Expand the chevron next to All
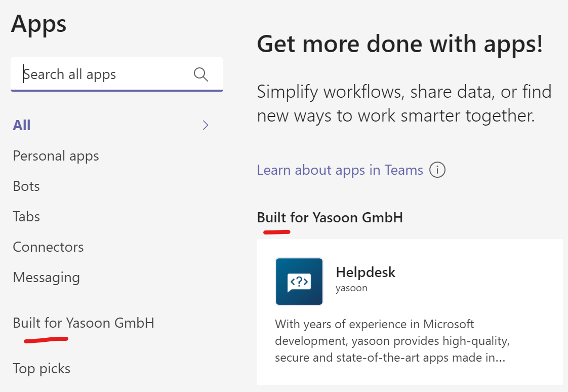 click(x=206, y=126)
